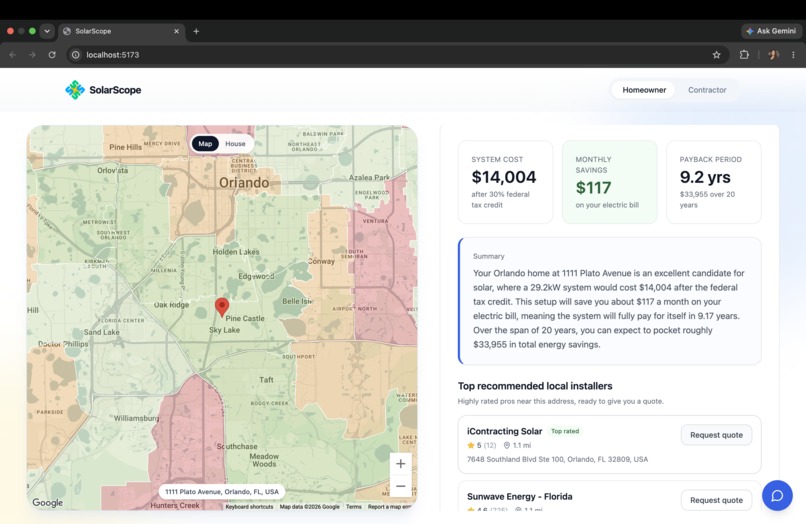Click the Pine Castle map label
Image resolution: width=806 pixels, height=524 pixels.
(x=245, y=318)
